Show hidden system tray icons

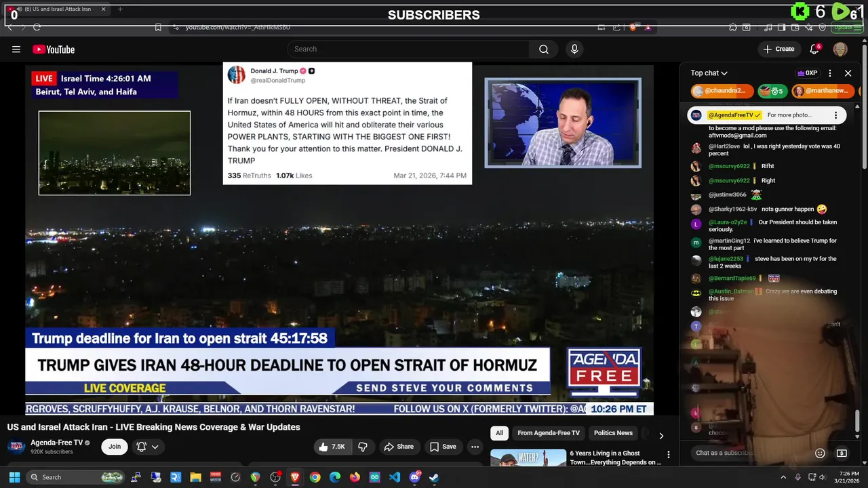click(783, 477)
